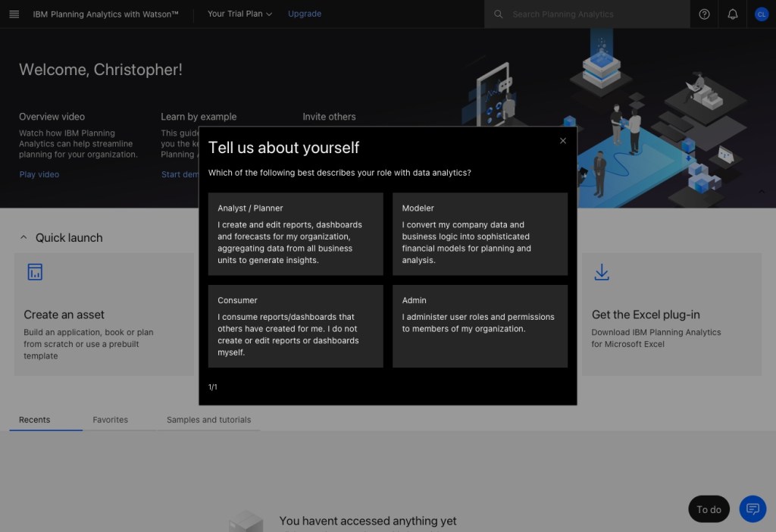Select the Admin role option
Screen dimensions: 776x532
[x=480, y=326]
